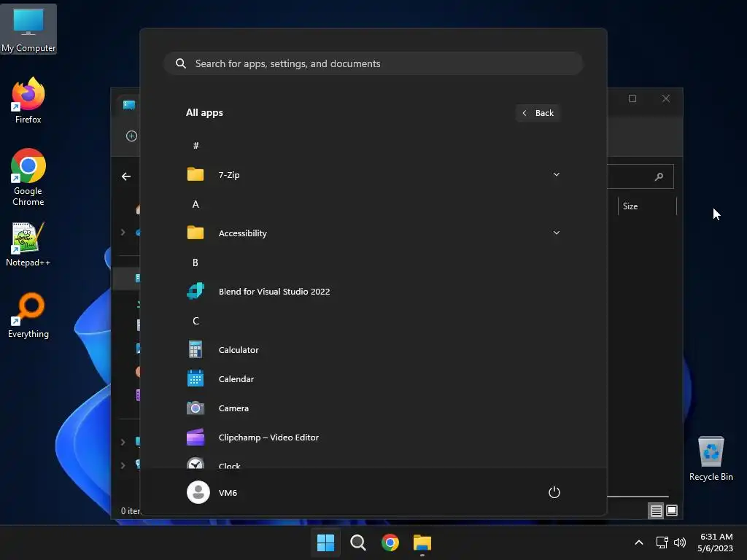
Task: Open My Computer desktop icon
Action: click(x=28, y=29)
